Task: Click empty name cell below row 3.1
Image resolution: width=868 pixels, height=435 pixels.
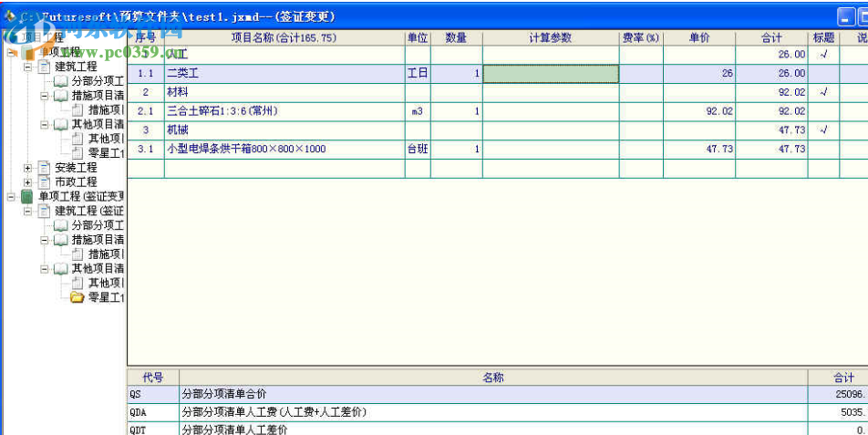Action: 284,168
